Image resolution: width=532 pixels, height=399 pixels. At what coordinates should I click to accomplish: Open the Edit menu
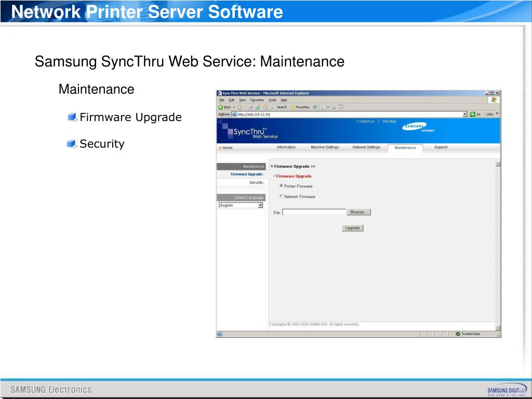coord(231,100)
